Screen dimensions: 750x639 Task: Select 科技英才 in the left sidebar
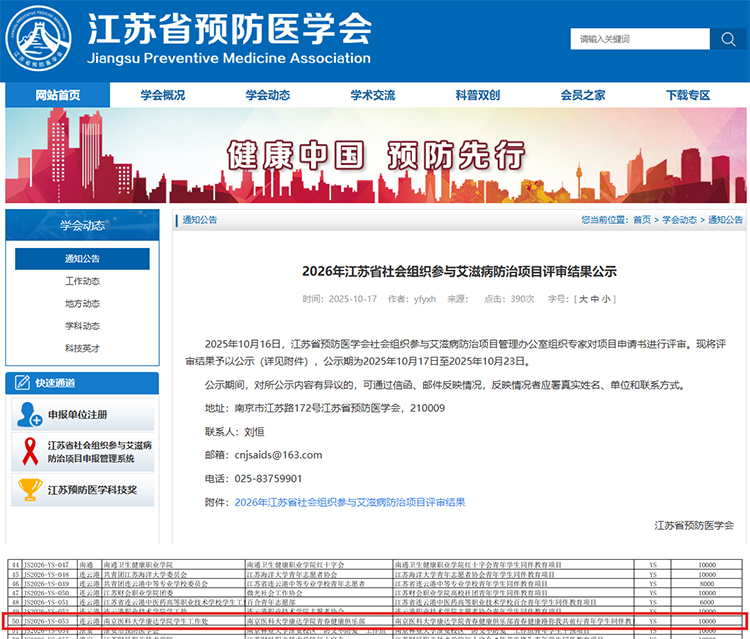[x=82, y=348]
